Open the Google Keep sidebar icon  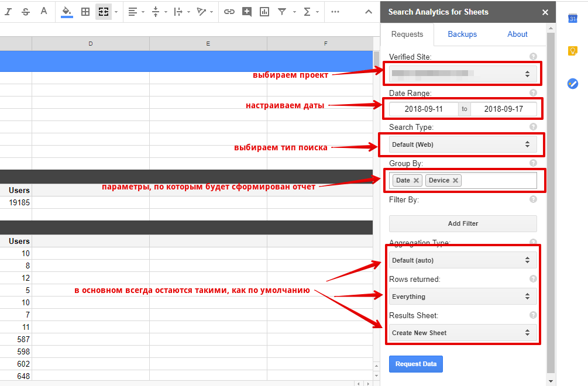click(573, 51)
